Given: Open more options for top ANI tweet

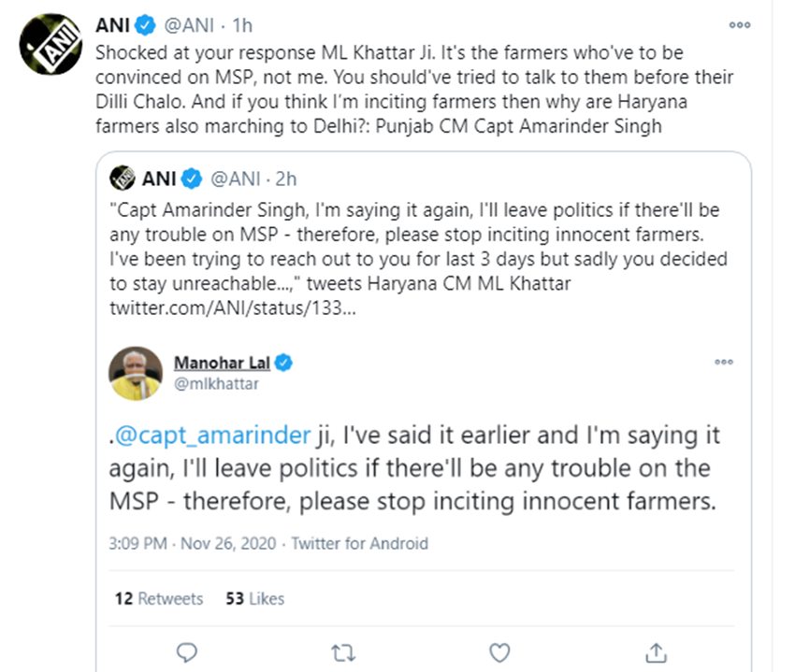Looking at the screenshot, I should tap(739, 26).
